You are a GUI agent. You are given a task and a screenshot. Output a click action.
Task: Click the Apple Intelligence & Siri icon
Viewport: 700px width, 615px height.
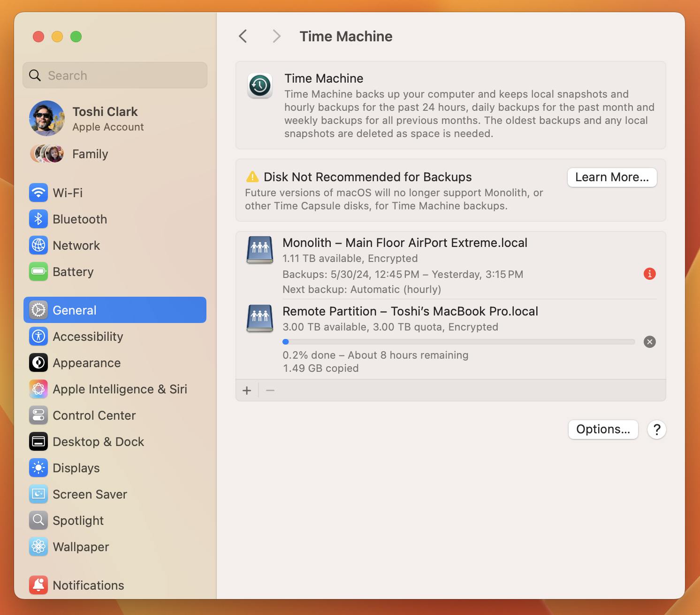38,389
